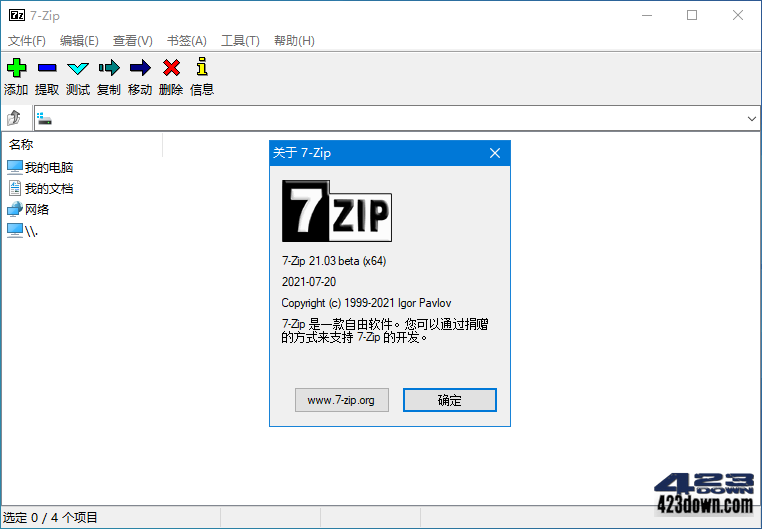The image size is (762, 529).
Task: Go up one folder level icon
Action: tap(14, 118)
